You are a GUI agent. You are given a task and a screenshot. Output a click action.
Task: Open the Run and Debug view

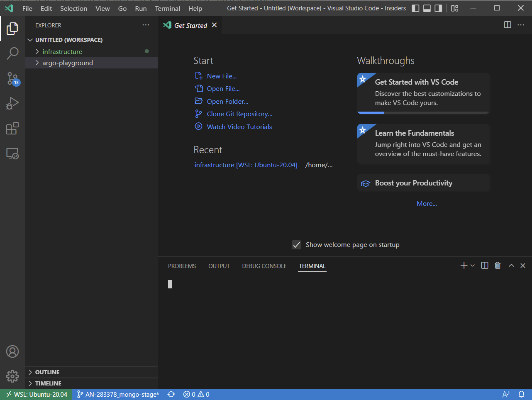[12, 103]
